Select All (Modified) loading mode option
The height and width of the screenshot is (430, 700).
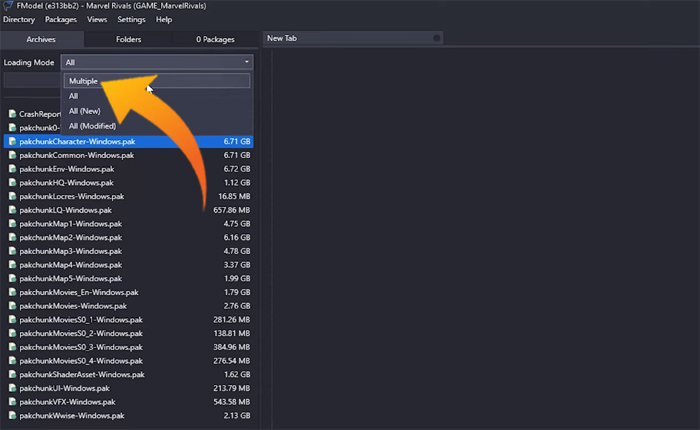(x=93, y=126)
